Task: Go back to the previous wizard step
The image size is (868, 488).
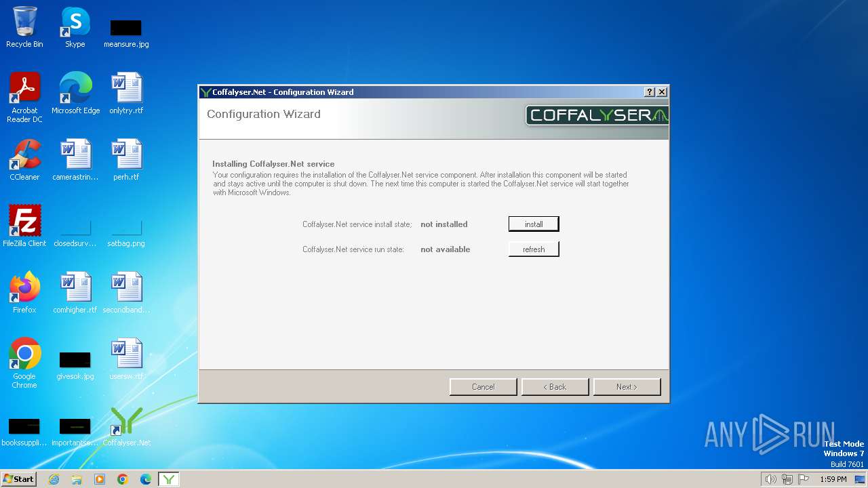Action: click(x=555, y=387)
